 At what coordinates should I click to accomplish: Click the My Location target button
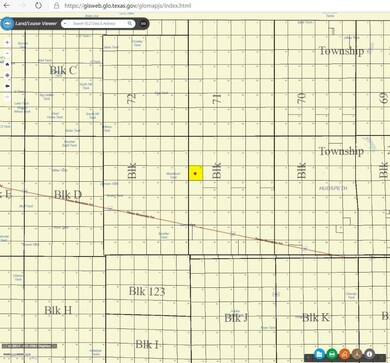7,75
